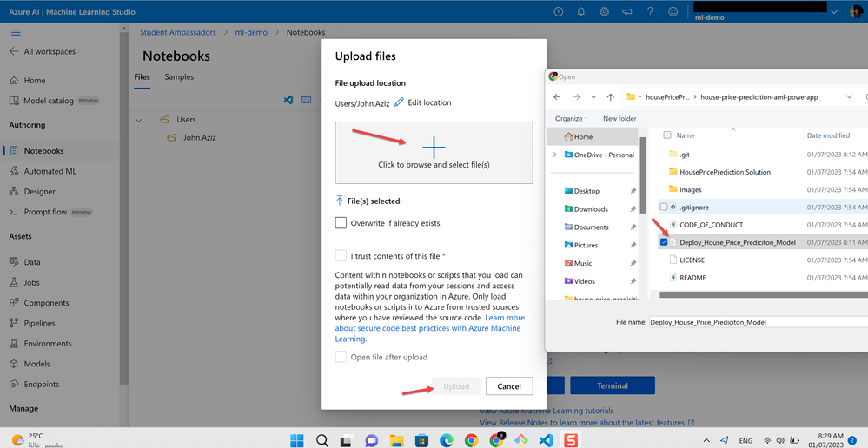Select the John.Aziz folder
This screenshot has height=448, width=868.
tap(191, 137)
